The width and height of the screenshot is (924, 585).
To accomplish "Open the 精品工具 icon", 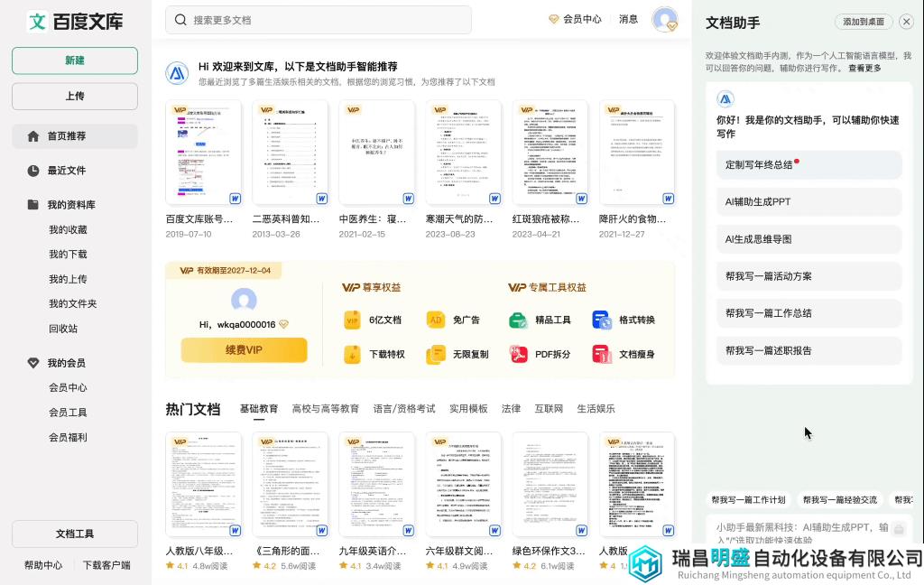I will click(518, 320).
